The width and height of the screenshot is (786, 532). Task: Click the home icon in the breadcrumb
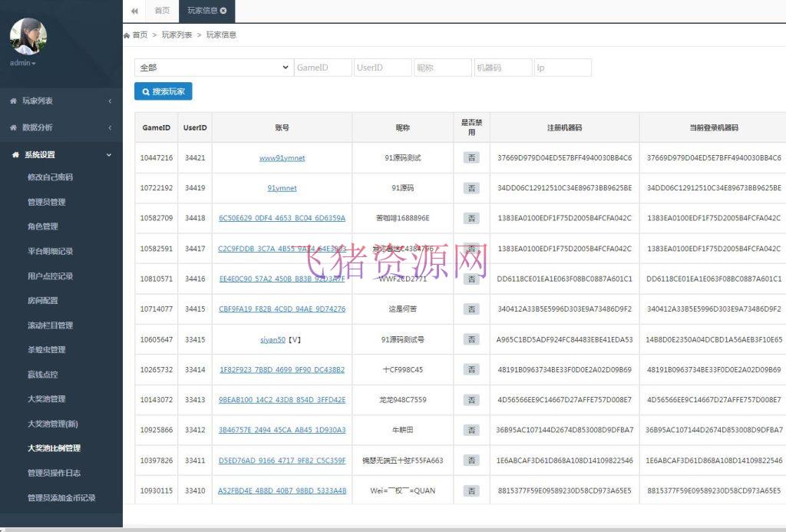[x=127, y=35]
